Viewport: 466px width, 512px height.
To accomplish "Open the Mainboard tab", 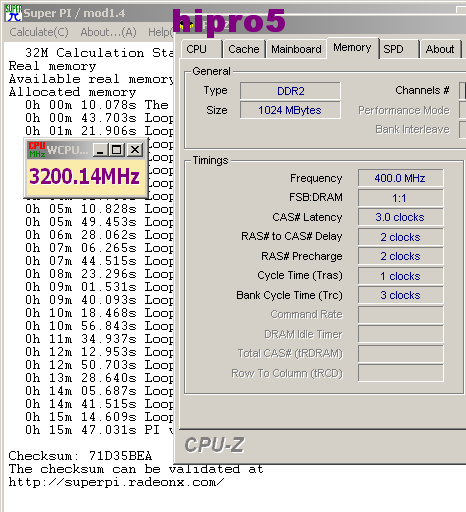I will [296, 49].
